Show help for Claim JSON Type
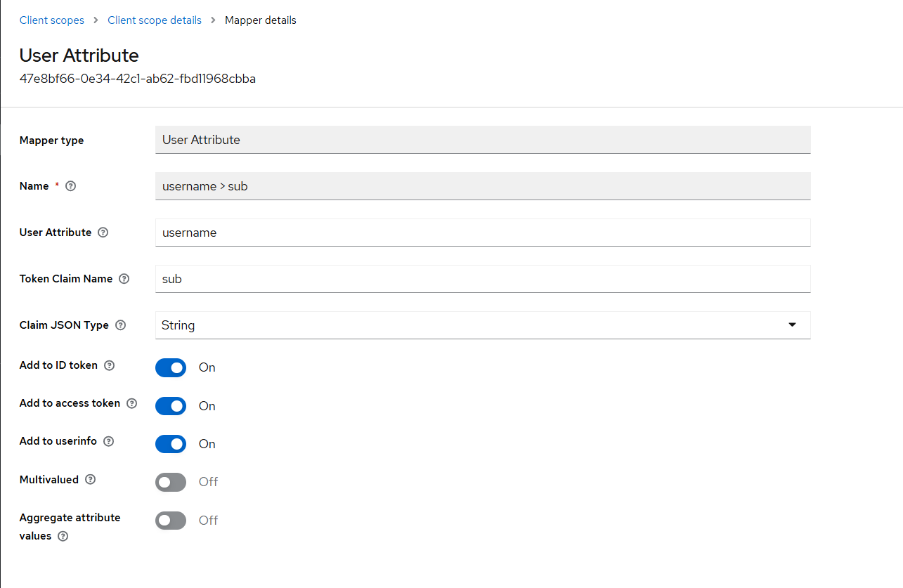Viewport: 903px width, 588px height. [x=120, y=325]
